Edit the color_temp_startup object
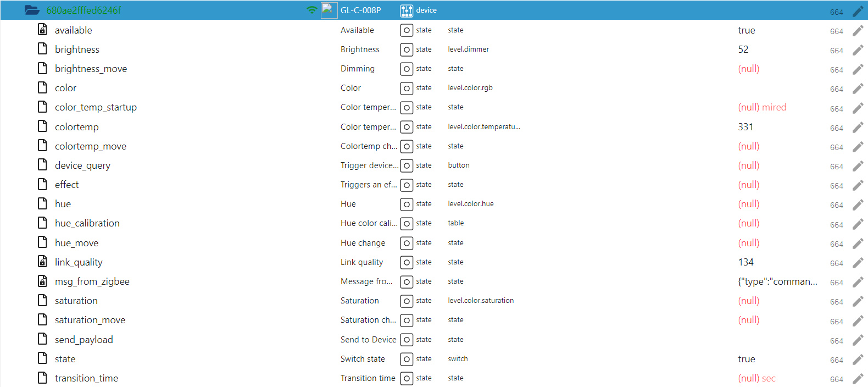The image size is (868, 387). point(858,108)
